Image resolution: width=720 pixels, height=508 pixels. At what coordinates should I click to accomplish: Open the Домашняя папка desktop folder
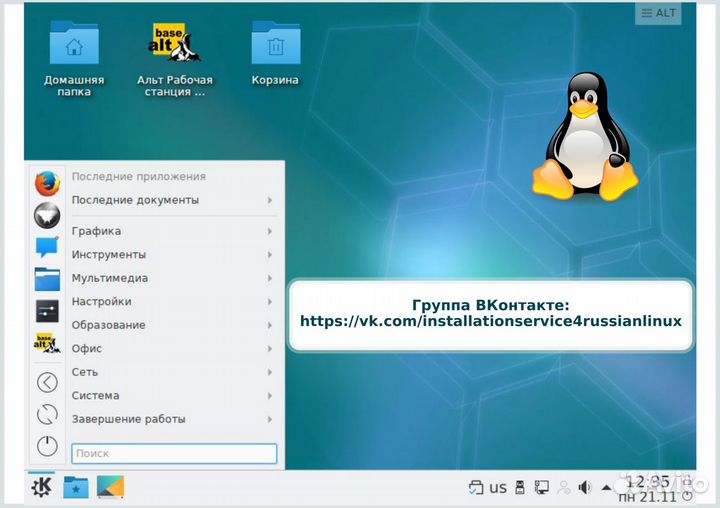74,58
